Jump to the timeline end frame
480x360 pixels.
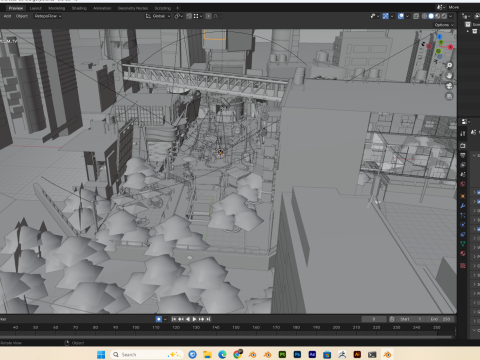pos(208,319)
